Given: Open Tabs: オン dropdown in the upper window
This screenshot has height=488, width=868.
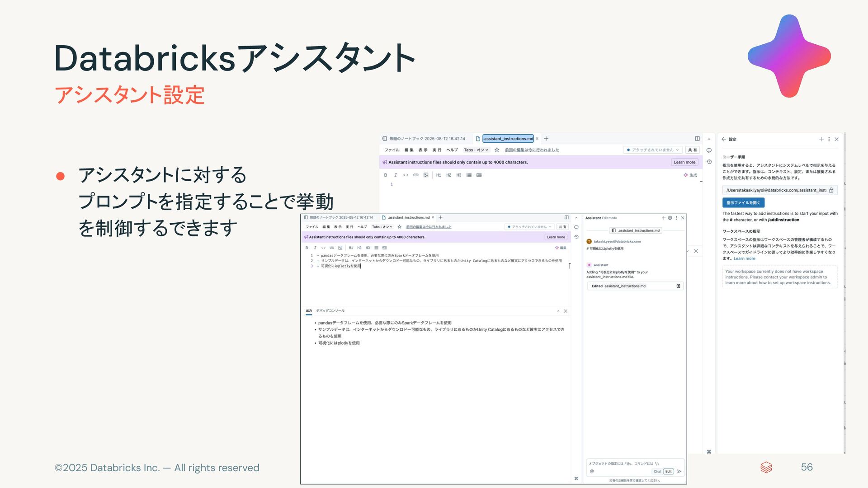Looking at the screenshot, I should (476, 150).
